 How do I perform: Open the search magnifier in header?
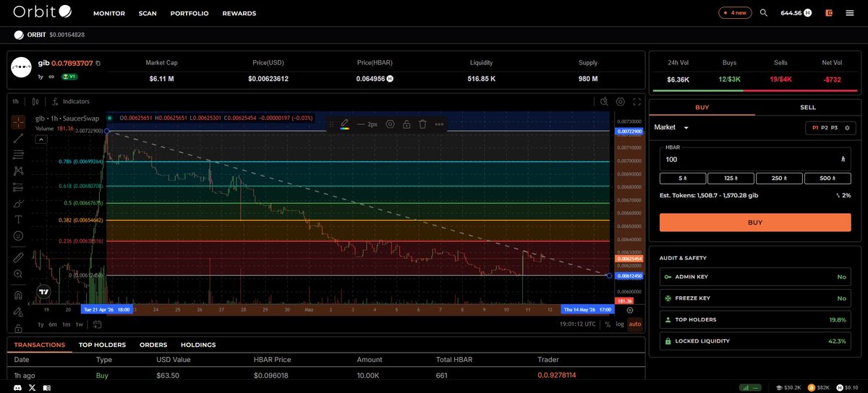764,13
